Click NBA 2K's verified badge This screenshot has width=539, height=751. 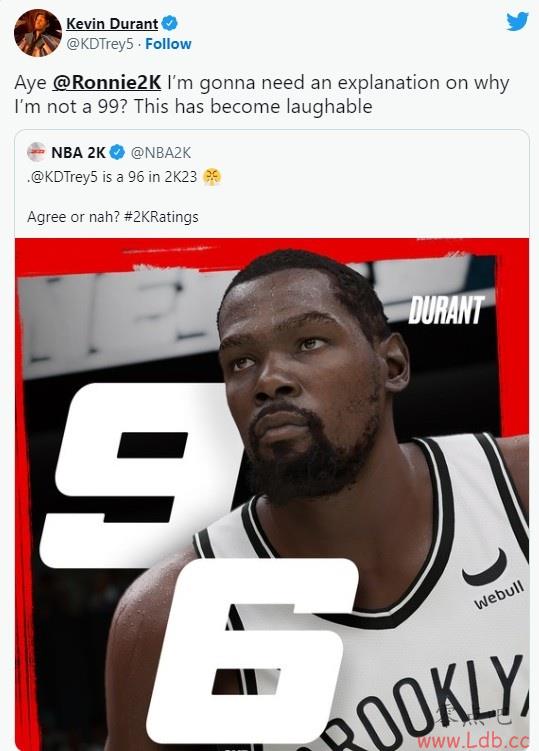pyautogui.click(x=117, y=152)
